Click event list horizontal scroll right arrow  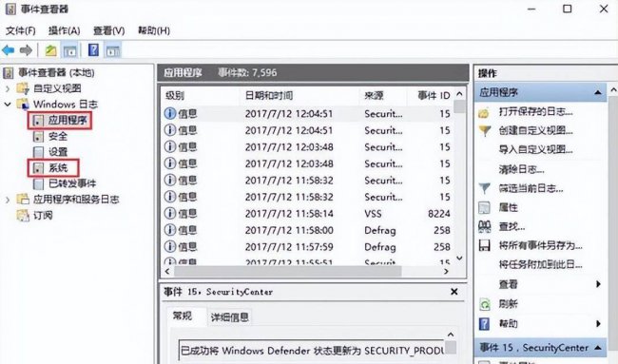point(446,271)
